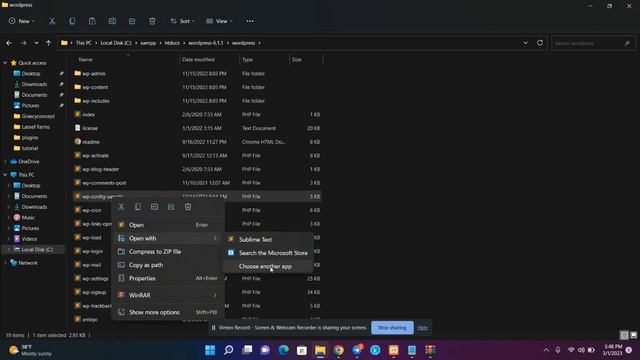Click Local Disk (C:) in breadcrumb
This screenshot has height=360, width=640.
coord(116,43)
